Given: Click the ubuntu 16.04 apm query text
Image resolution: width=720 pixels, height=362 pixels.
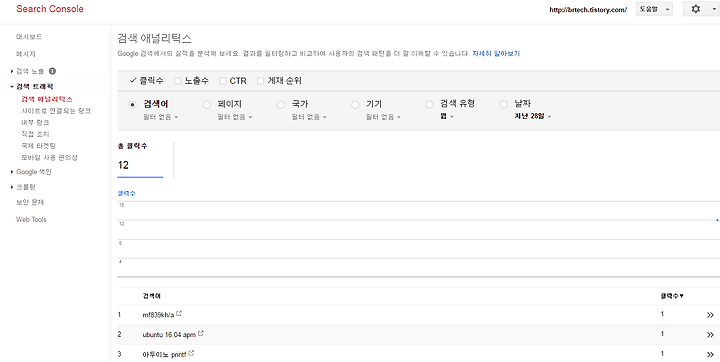Looking at the screenshot, I should (x=169, y=334).
